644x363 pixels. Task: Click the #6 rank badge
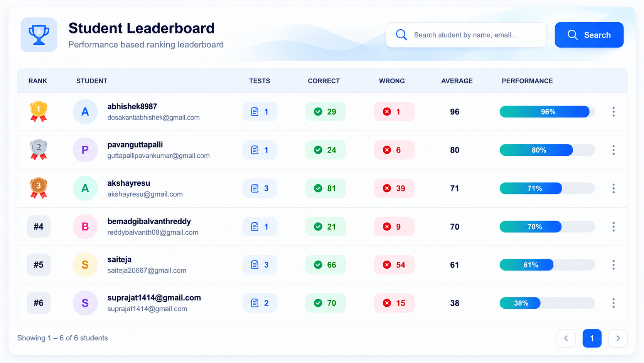click(x=39, y=303)
